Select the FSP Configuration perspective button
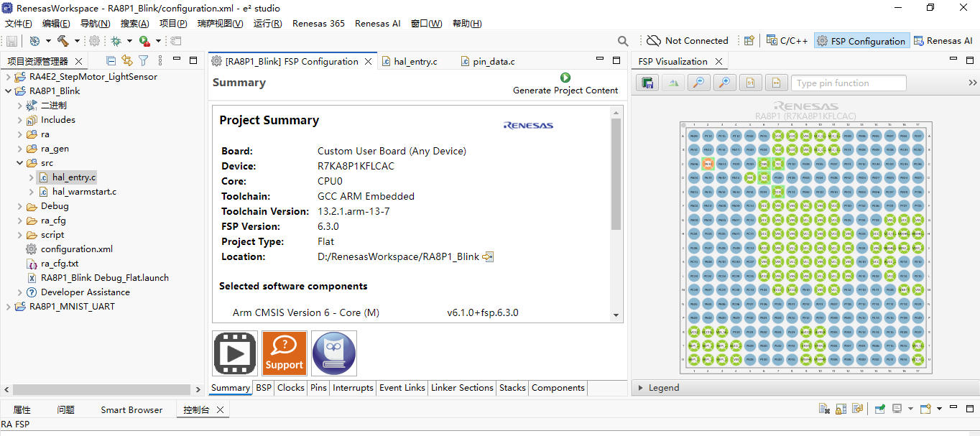Image resolution: width=980 pixels, height=436 pixels. point(861,41)
